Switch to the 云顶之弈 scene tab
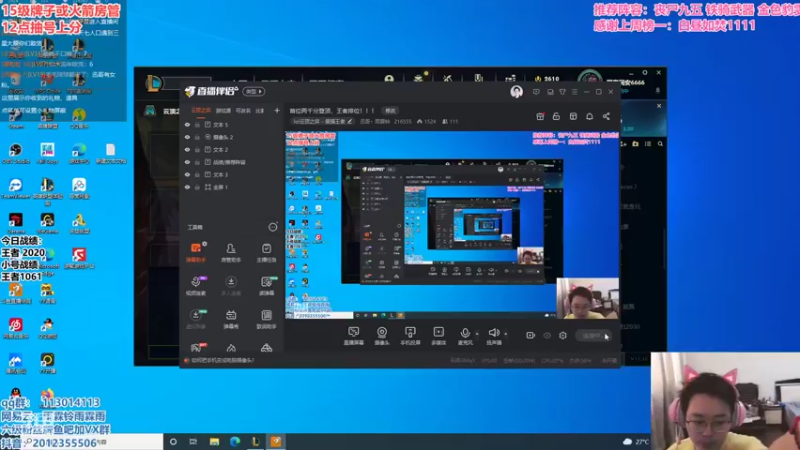 pyautogui.click(x=201, y=110)
